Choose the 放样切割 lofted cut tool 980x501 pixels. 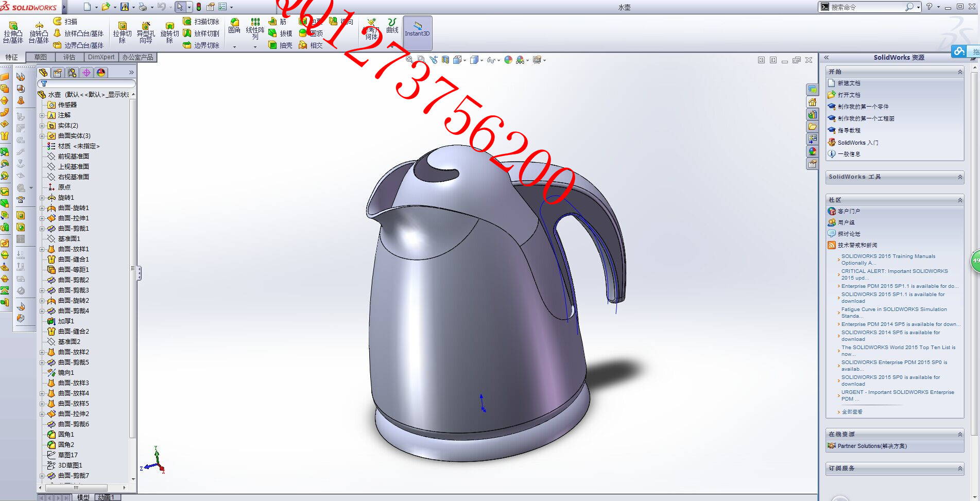click(201, 33)
